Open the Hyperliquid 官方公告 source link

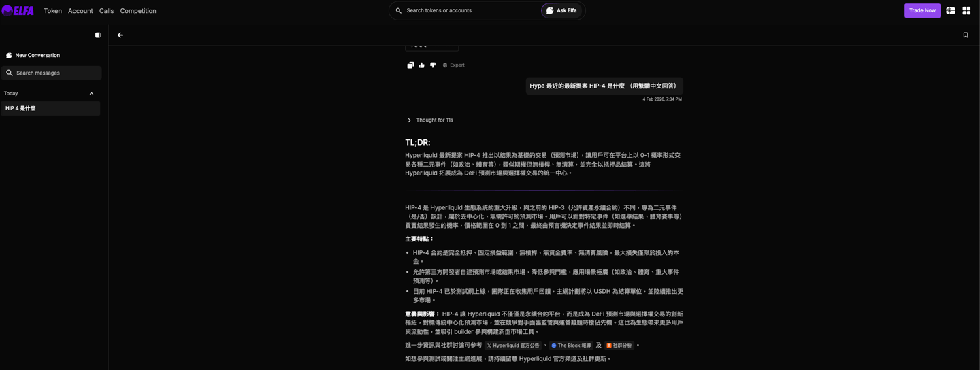[512, 346]
